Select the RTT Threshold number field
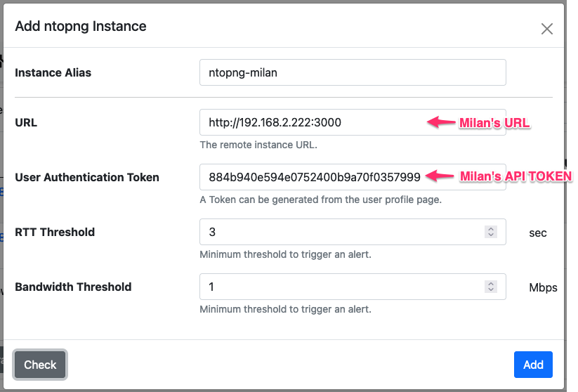The height and width of the screenshot is (392, 578). tap(353, 232)
